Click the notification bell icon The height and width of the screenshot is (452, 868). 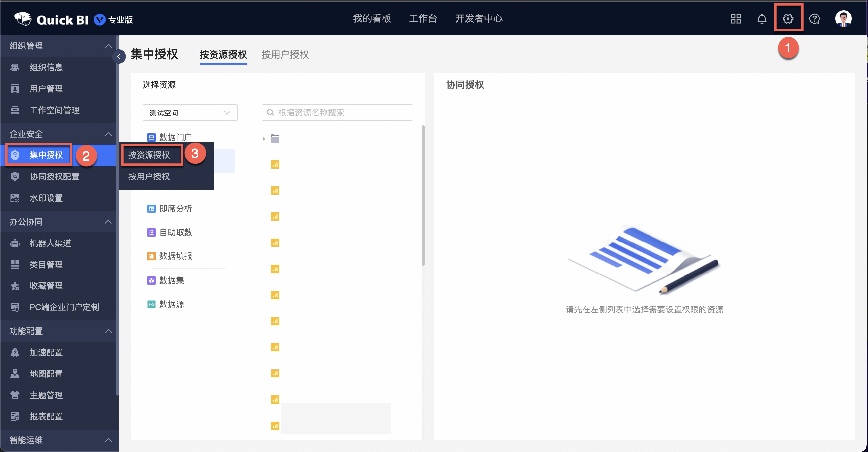pyautogui.click(x=761, y=18)
